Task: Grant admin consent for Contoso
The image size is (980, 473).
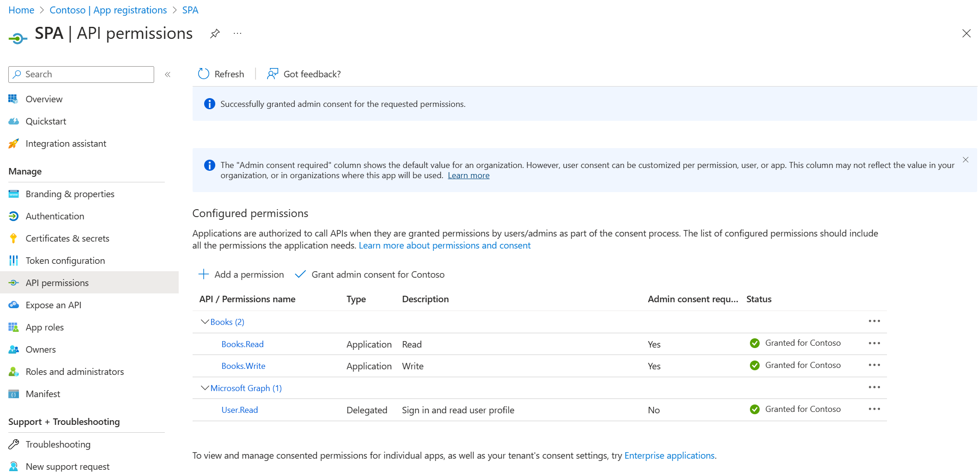Action: coord(370,274)
